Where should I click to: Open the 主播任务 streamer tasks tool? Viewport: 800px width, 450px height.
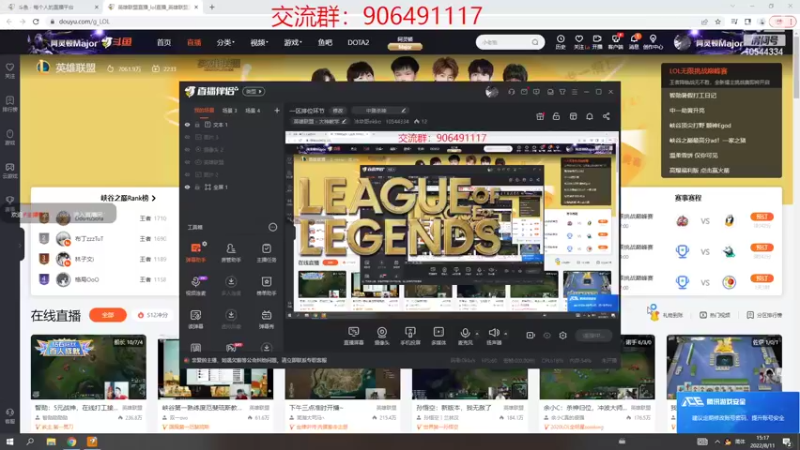(x=266, y=252)
